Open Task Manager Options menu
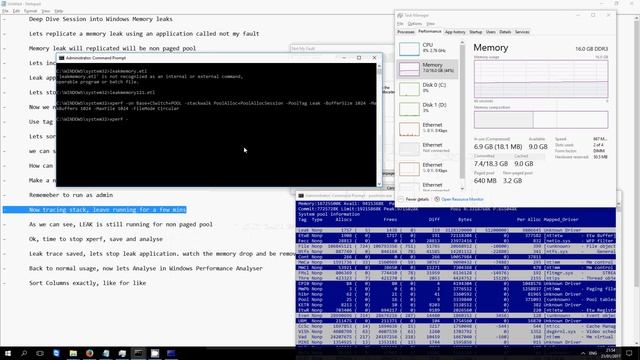The width and height of the screenshot is (640, 360). (415, 24)
